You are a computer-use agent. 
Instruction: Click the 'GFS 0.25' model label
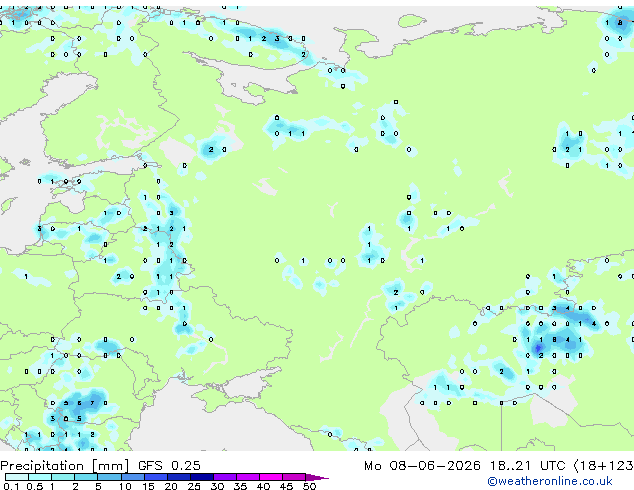tap(169, 466)
